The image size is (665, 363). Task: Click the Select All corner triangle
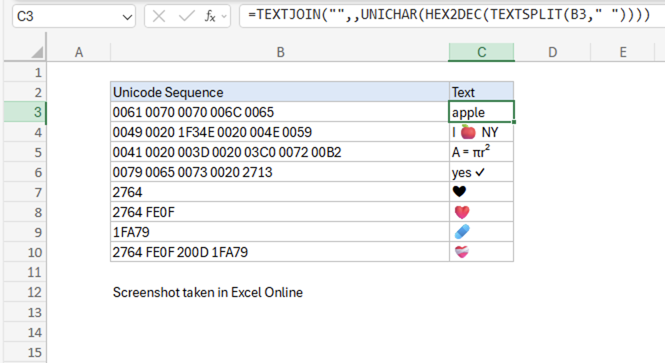(x=37, y=53)
